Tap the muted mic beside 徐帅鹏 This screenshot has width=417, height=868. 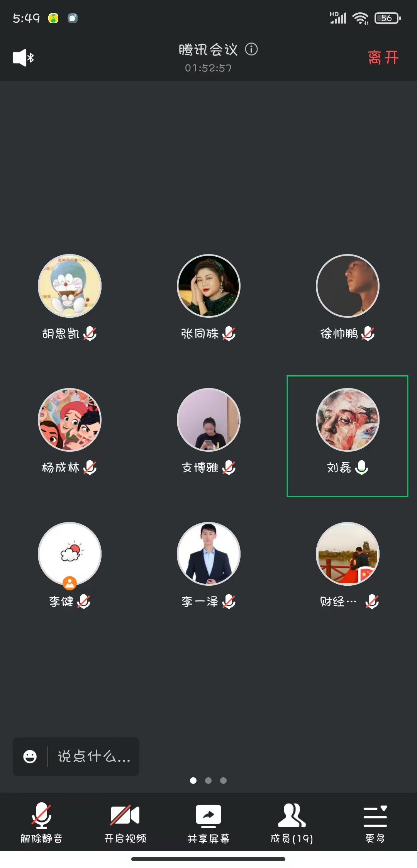[x=368, y=334]
